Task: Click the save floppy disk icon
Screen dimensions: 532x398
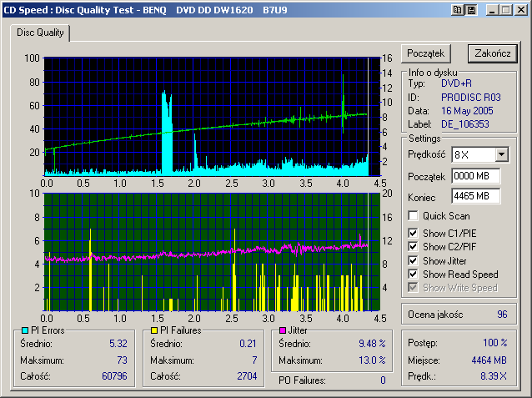Action: click(471, 10)
